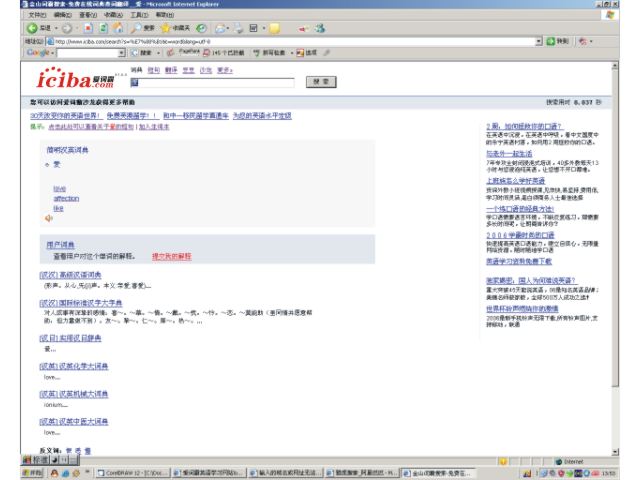Refresh the page using the green refresh icon
The image size is (640, 480).
tap(103, 28)
